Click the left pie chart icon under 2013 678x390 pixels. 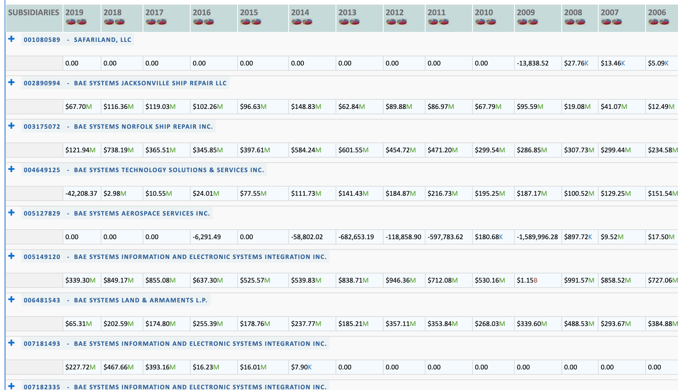[344, 22]
